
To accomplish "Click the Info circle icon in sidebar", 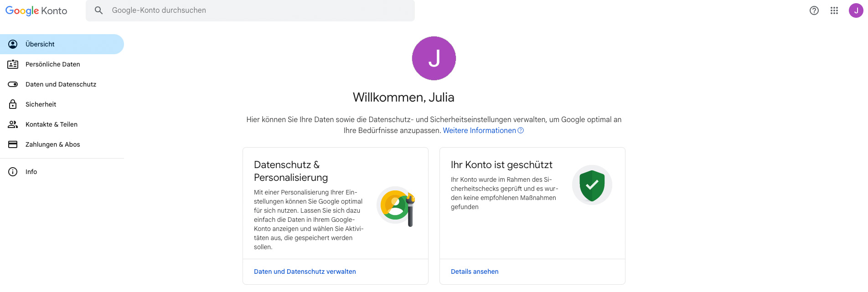I will tap(13, 172).
